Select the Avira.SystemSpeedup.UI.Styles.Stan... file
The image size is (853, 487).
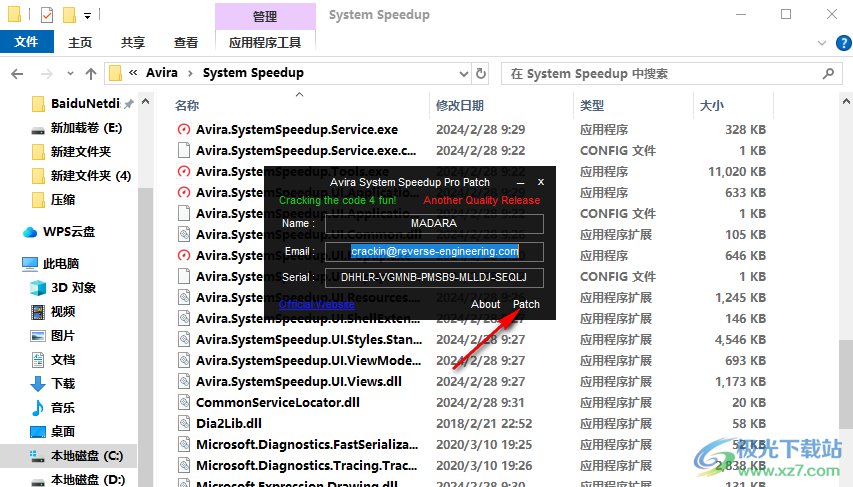click(x=309, y=340)
